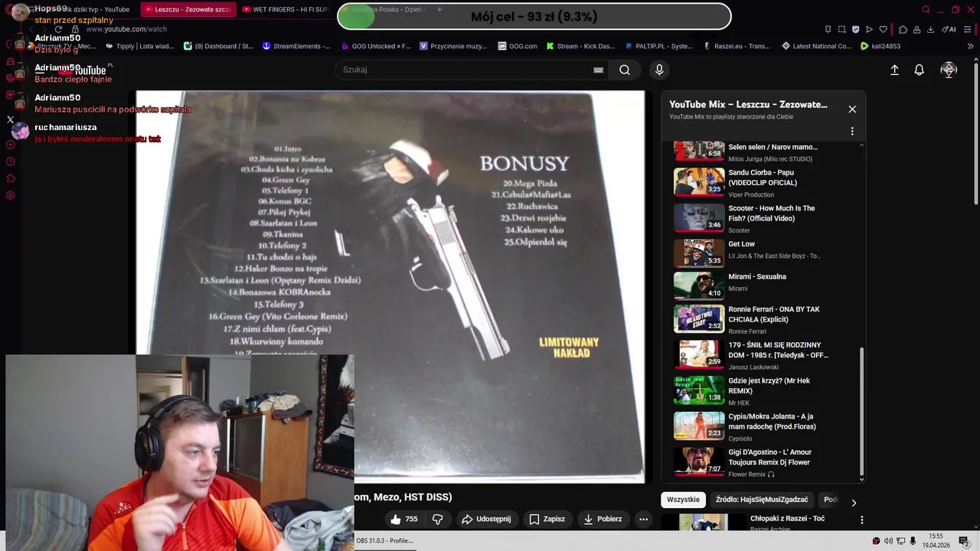Click the browser pin sidebar icon
The image size is (980, 551).
828,29
